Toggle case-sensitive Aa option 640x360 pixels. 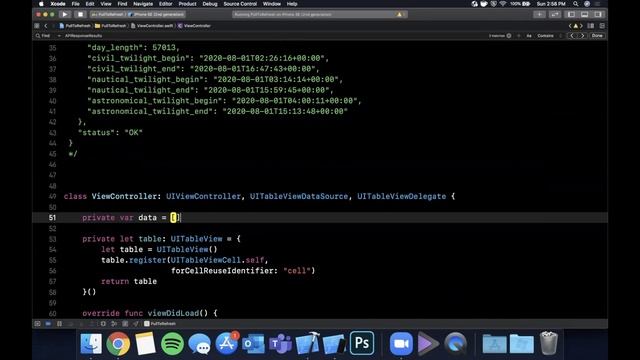point(529,36)
